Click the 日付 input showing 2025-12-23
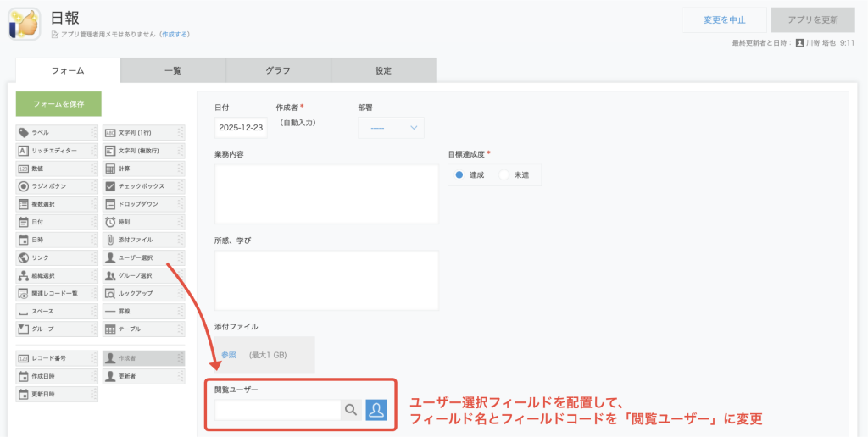This screenshot has width=868, height=437. click(x=241, y=128)
